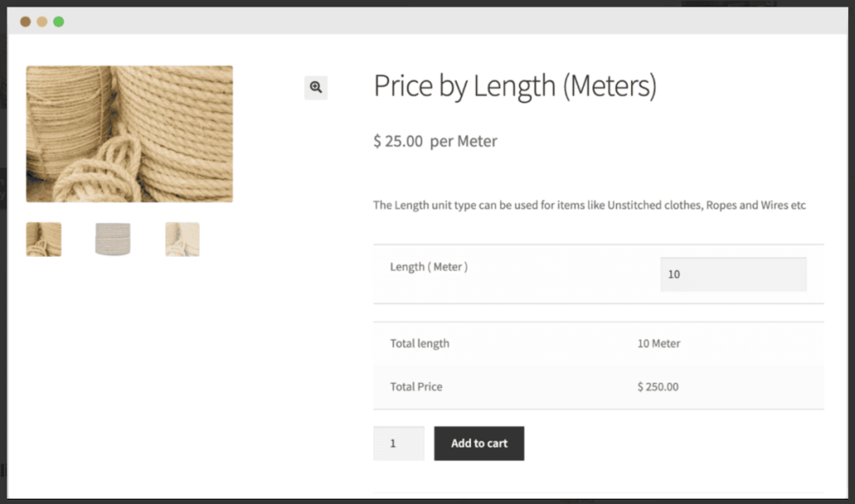Click the Total length row
This screenshot has height=504, width=855.
point(419,343)
